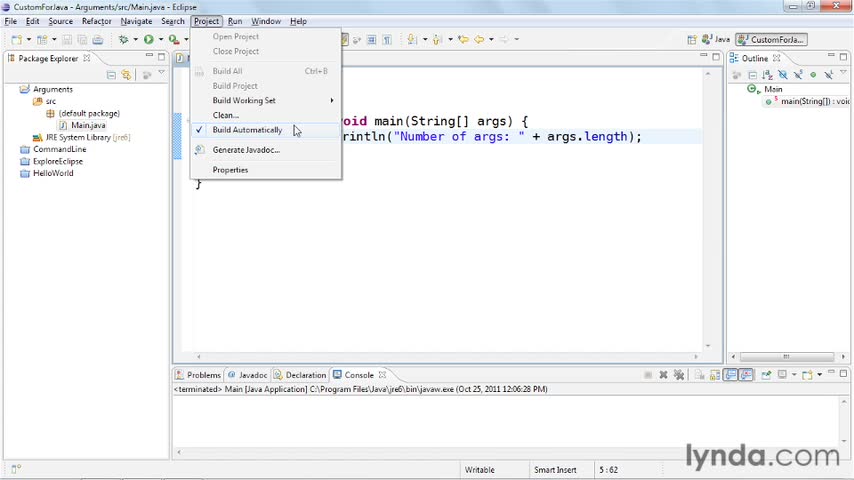Click the Debug bug icon in toolbar
This screenshot has width=854, height=480.
[x=123, y=40]
